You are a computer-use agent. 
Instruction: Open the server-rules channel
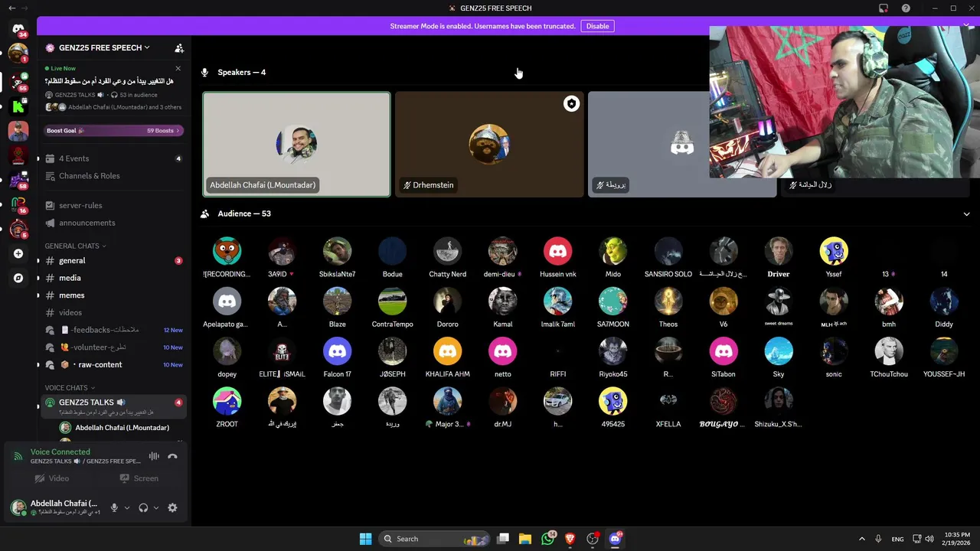click(113, 205)
